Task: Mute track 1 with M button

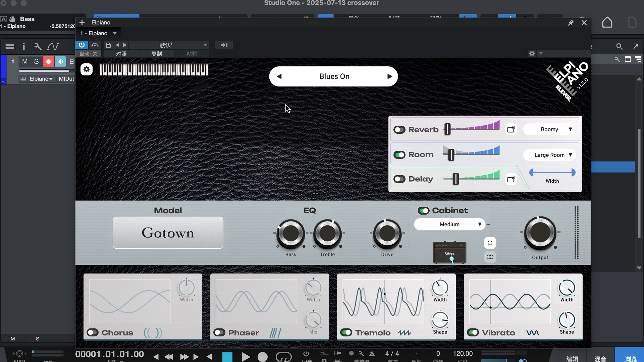Action: (x=25, y=61)
